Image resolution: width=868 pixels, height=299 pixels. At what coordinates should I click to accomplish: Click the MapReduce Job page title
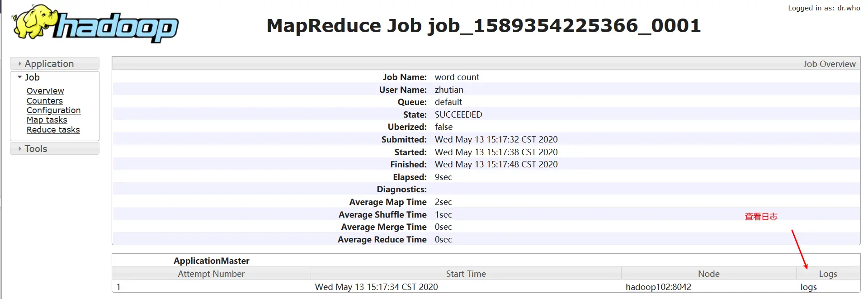click(484, 25)
